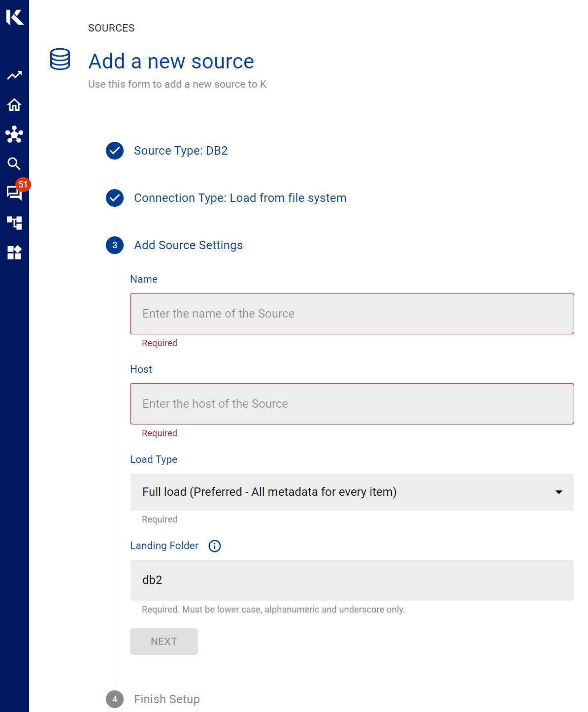This screenshot has width=588, height=712.
Task: Go to Home via sidebar icon
Action: pos(14,105)
